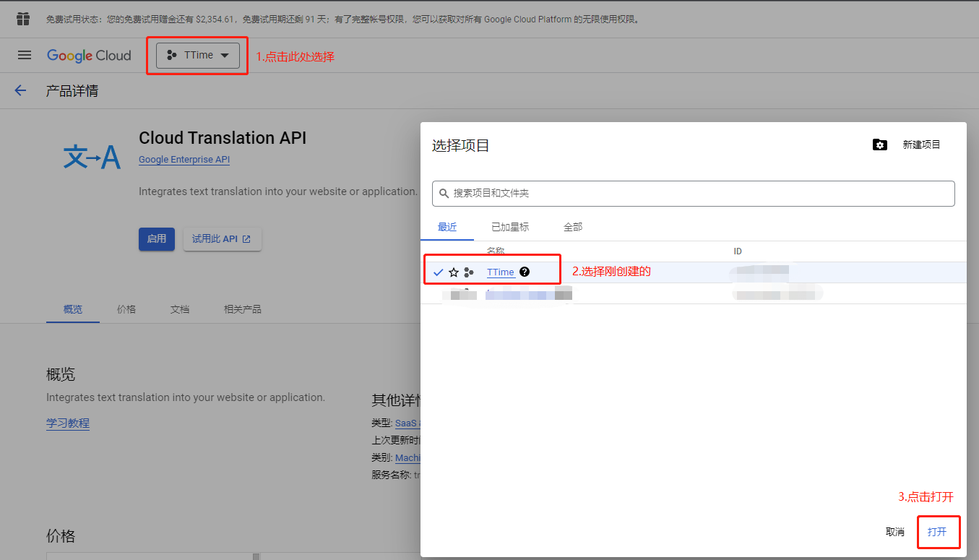Click the search magnifier icon in dialog
Viewport: 979px width, 560px height.
click(444, 194)
